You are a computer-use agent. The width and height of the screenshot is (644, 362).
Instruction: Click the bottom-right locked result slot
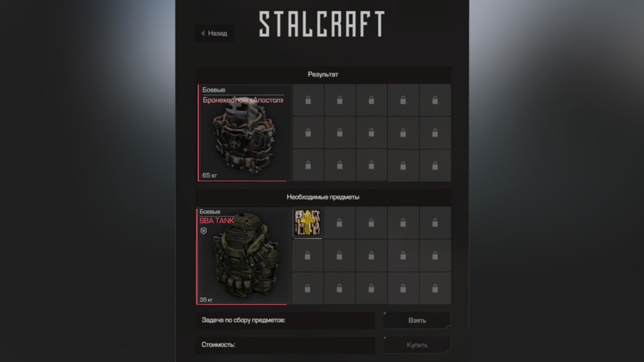(x=435, y=165)
